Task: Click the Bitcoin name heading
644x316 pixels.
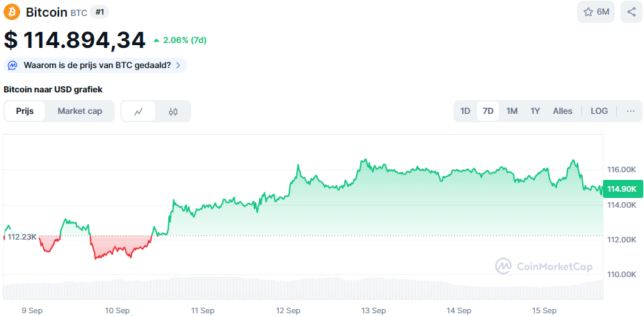Action: click(x=47, y=13)
